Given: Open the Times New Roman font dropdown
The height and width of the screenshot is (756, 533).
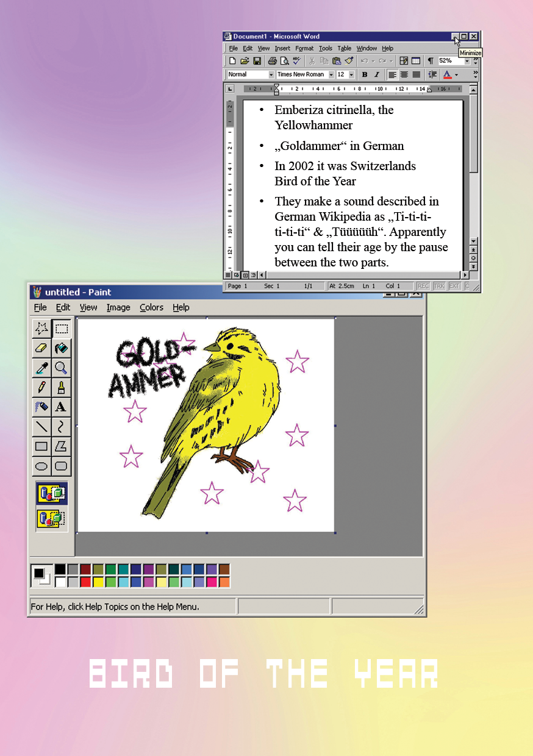Looking at the screenshot, I should [x=331, y=74].
